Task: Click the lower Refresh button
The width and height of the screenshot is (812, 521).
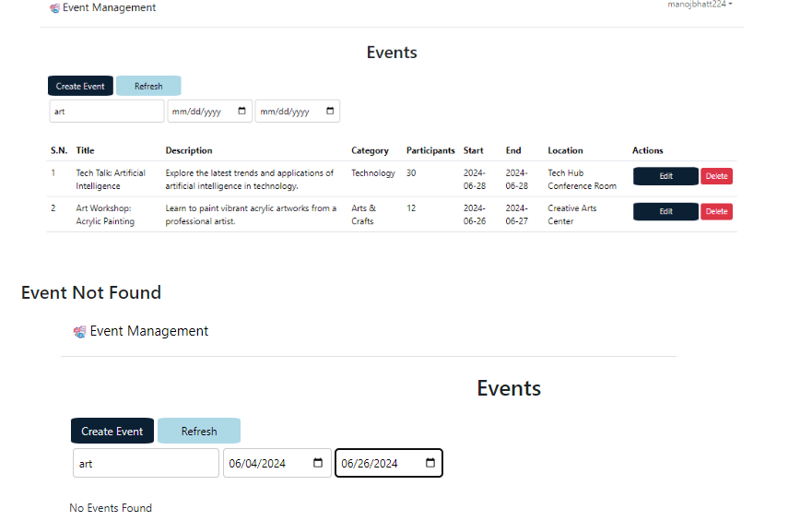Action: (x=199, y=431)
